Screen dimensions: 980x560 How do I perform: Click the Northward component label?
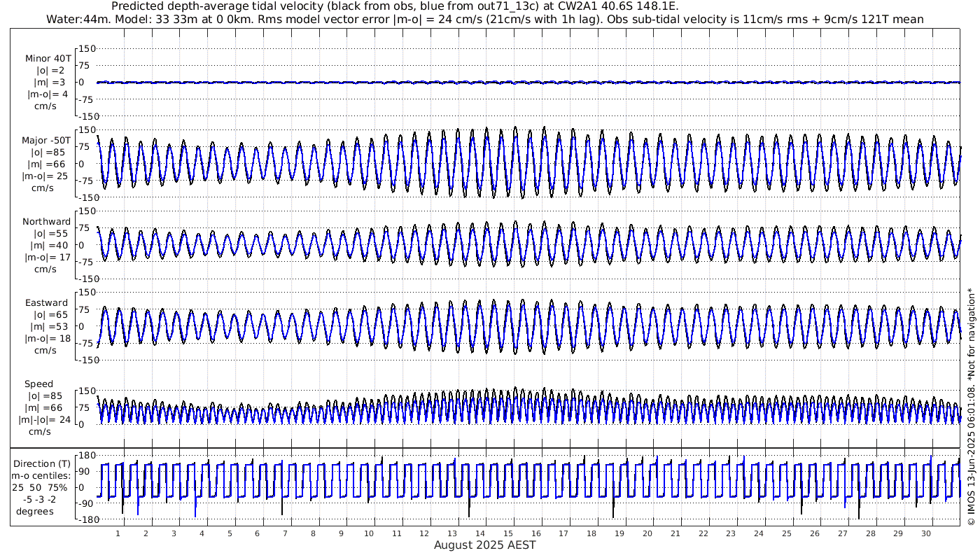coord(47,221)
